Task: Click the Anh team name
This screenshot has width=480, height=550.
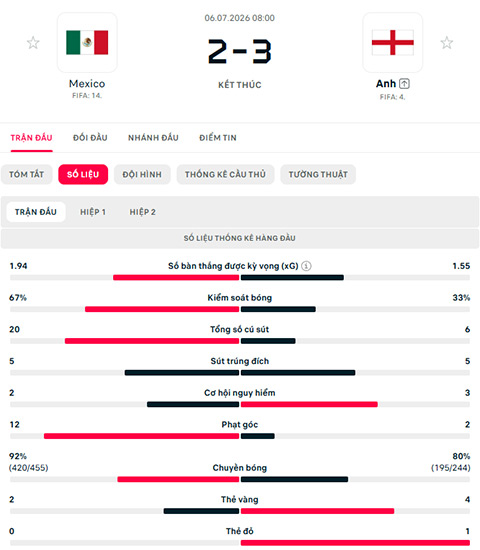Action: pyautogui.click(x=386, y=83)
